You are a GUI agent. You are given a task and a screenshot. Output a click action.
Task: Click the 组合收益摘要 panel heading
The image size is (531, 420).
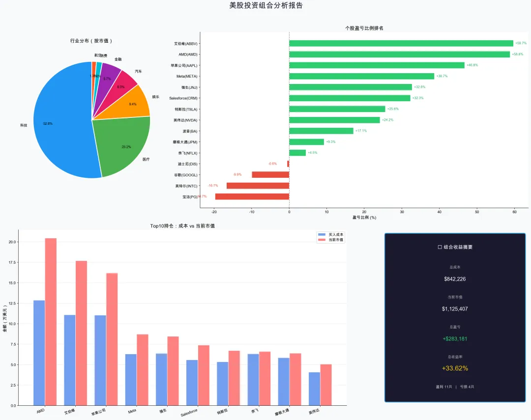pos(455,247)
